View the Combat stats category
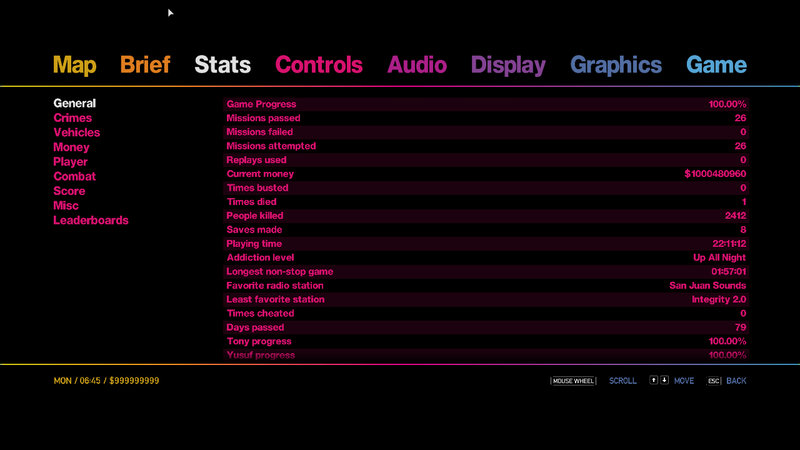The image size is (800, 450). pos(74,177)
